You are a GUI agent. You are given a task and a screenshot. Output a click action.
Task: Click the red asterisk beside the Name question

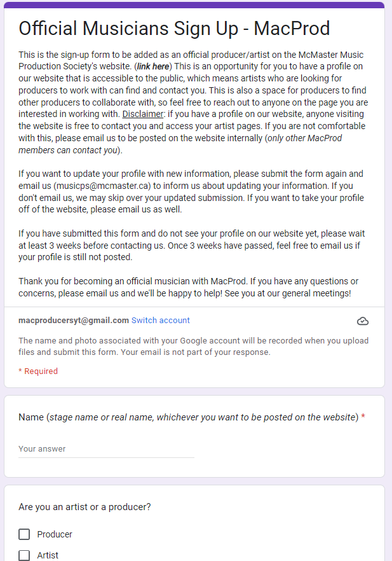[x=363, y=417]
